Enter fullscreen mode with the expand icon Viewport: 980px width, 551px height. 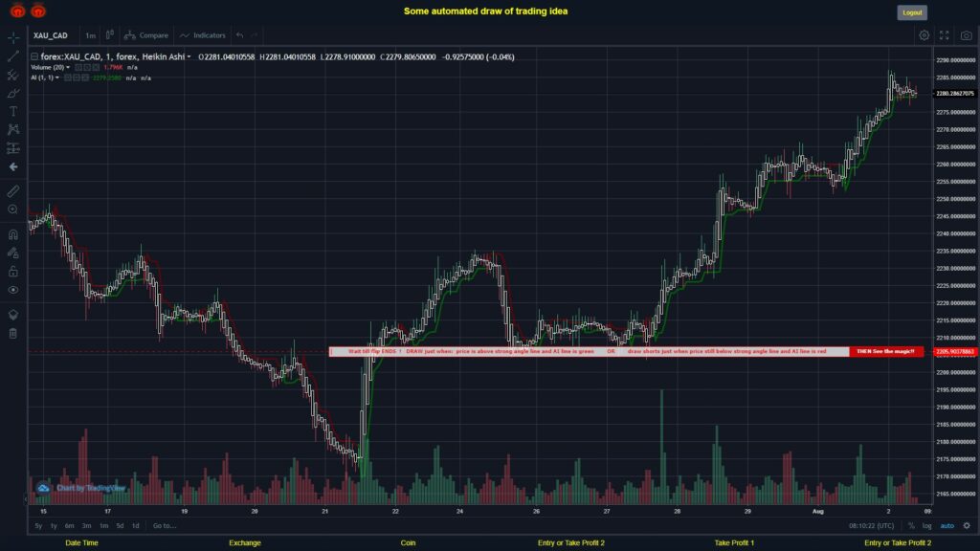[945, 35]
